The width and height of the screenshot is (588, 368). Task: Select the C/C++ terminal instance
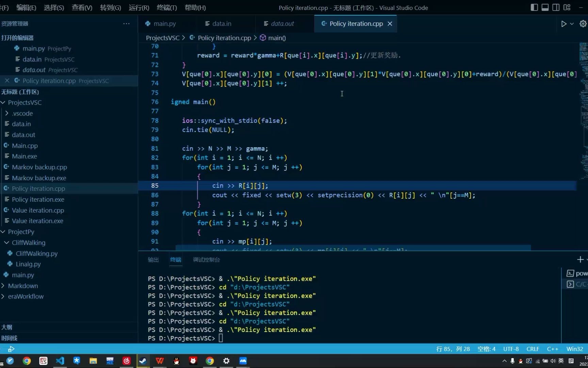576,284
